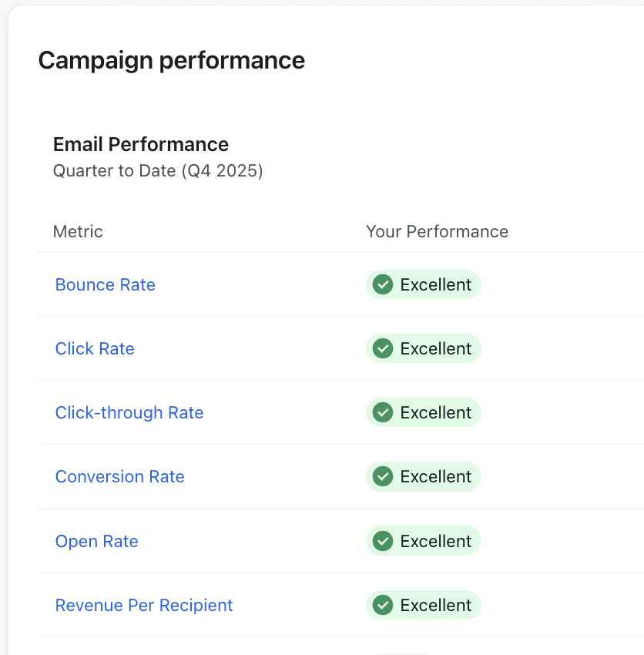Screen dimensions: 644x655
Task: Select the Excellent badge beside Click Rate
Action: (x=424, y=348)
